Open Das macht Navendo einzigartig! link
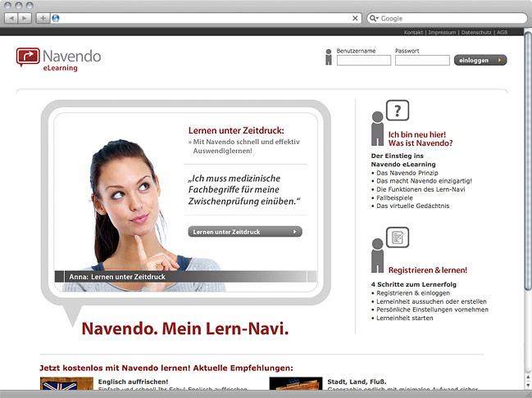Viewport: 532px width, 398px height. tap(424, 181)
